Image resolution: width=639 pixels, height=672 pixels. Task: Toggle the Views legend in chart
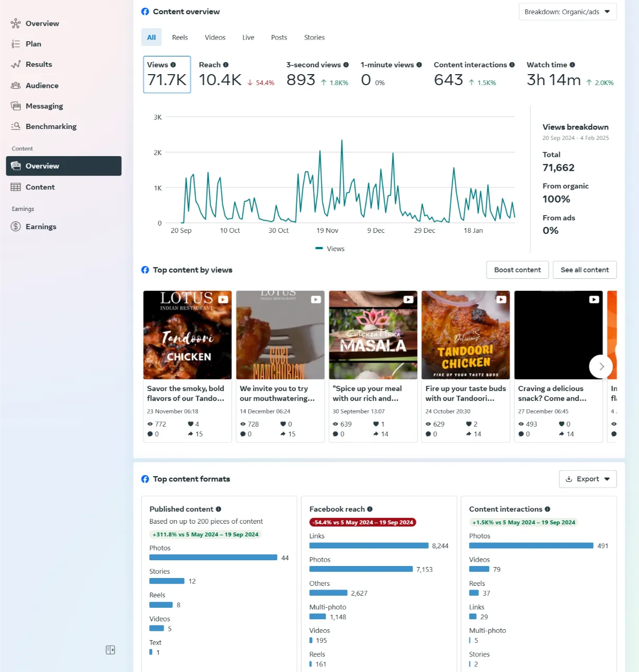coord(330,249)
